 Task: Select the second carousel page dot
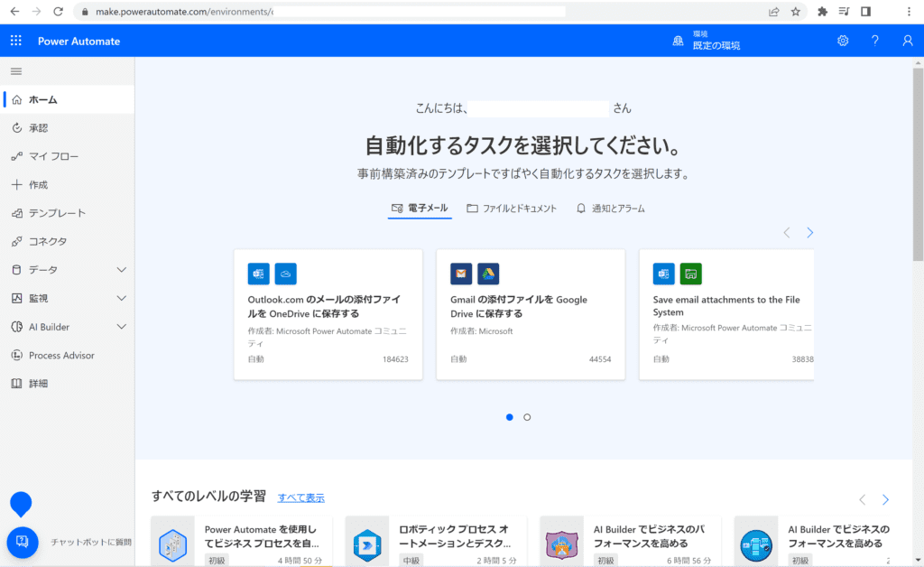pos(527,417)
